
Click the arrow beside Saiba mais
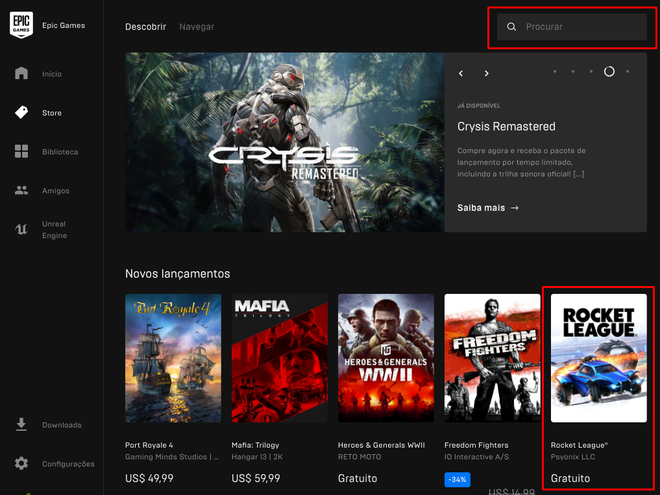point(514,208)
